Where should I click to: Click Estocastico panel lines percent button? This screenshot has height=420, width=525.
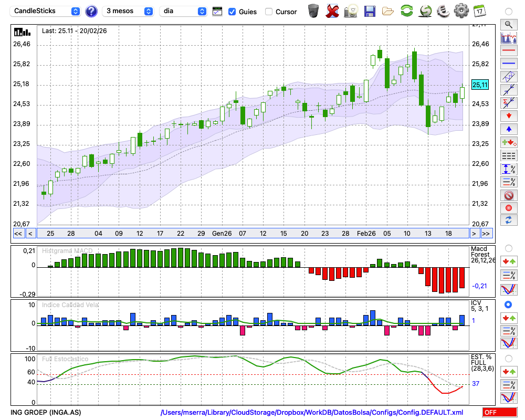(509, 384)
